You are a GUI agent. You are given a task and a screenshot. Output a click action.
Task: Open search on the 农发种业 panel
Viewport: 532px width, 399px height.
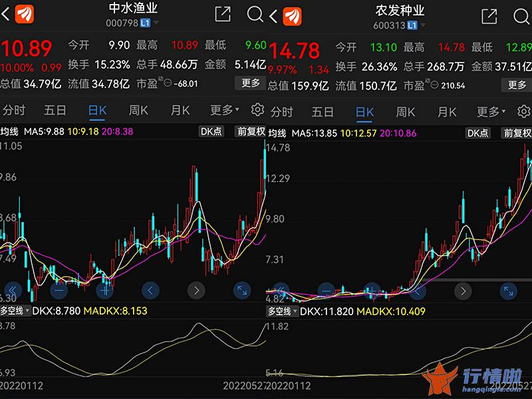pos(521,16)
